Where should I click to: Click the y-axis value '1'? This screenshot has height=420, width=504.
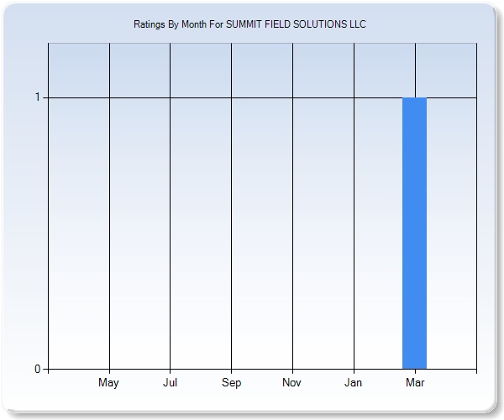click(x=38, y=97)
